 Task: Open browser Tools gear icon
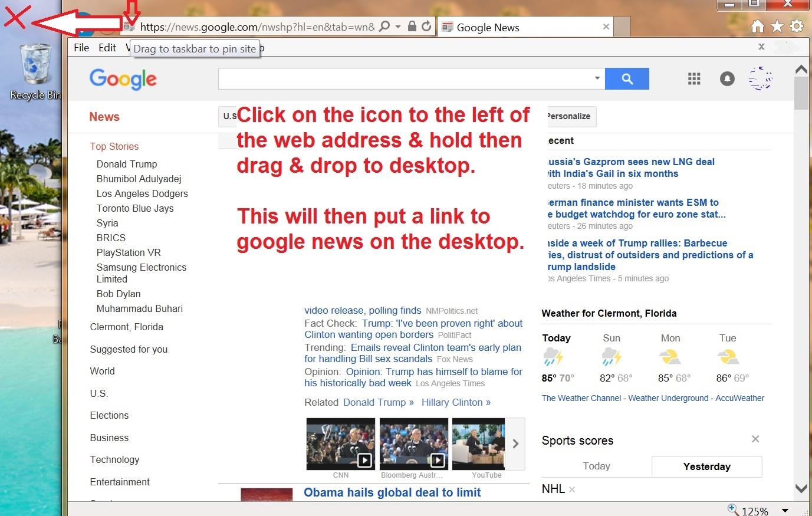[x=797, y=26]
